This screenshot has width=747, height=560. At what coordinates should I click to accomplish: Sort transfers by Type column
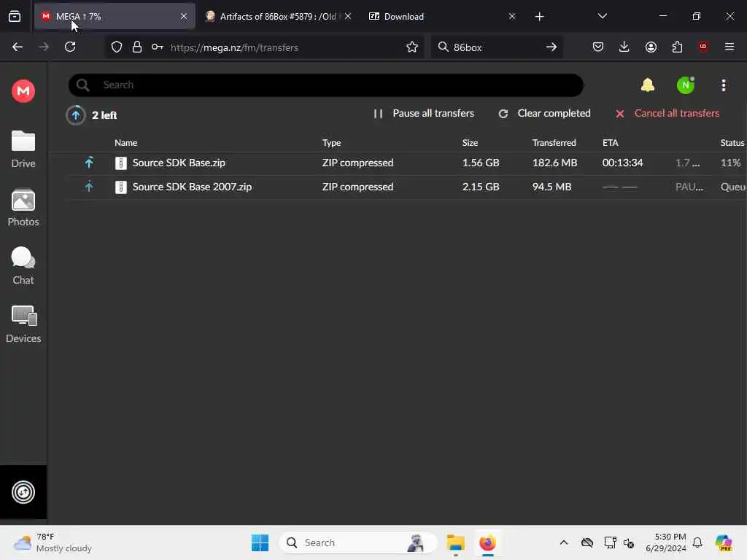coord(331,142)
